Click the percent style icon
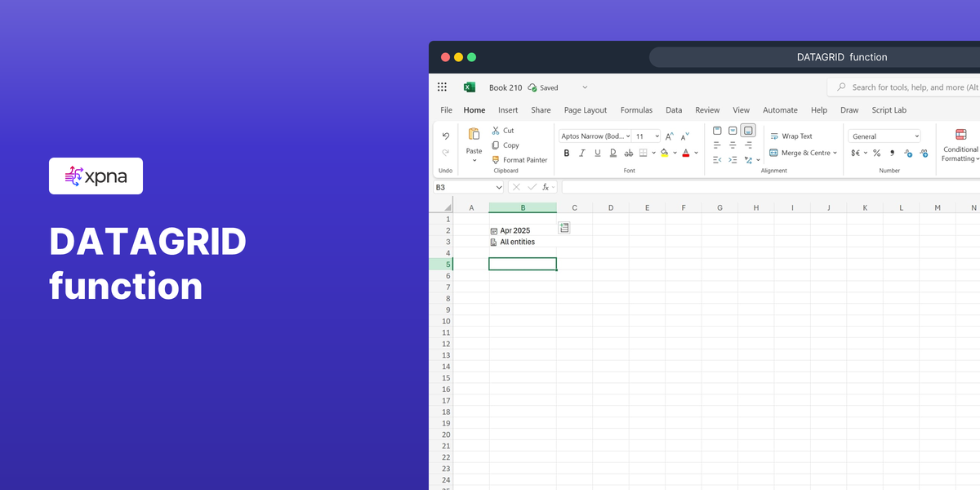This screenshot has width=980, height=490. pos(876,153)
